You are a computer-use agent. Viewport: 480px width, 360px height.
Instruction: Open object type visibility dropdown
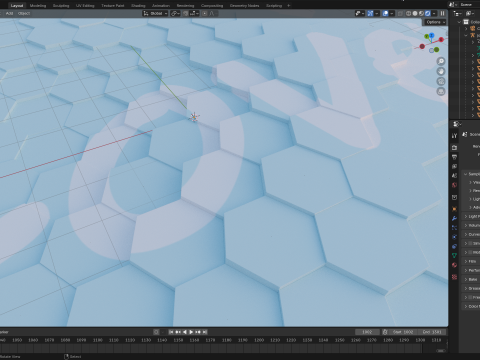(359, 13)
